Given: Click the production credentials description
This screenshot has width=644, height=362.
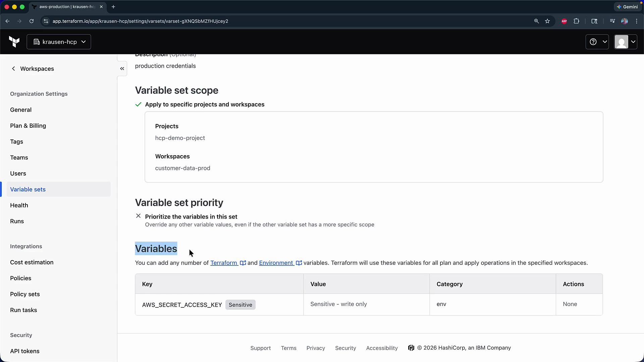Looking at the screenshot, I should [165, 66].
